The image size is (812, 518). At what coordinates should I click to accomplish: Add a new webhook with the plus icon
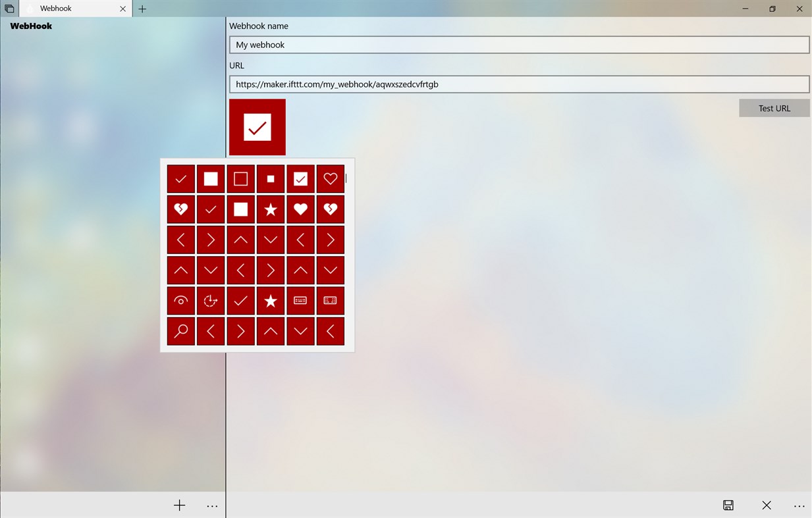(179, 505)
